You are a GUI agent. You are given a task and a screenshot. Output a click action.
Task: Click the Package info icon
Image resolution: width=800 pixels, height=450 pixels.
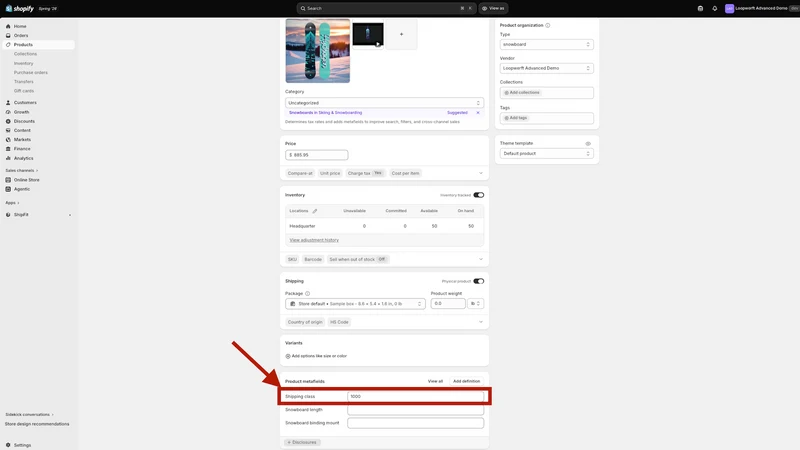[307, 293]
